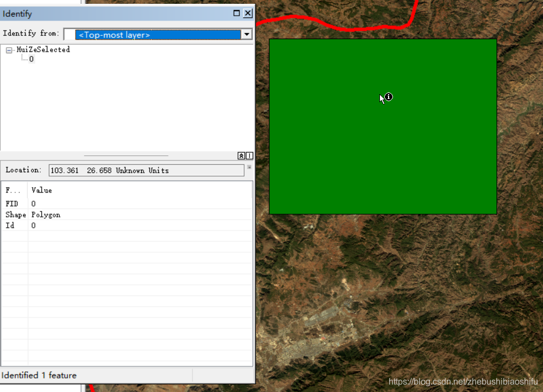Click the 'Value' column header
Screen dimensions: 543x392
pos(41,190)
